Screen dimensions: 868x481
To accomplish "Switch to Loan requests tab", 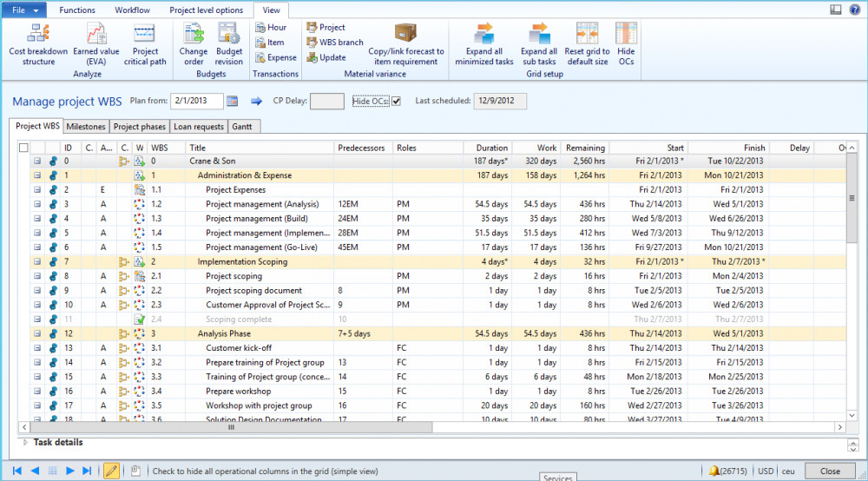I will tap(199, 127).
